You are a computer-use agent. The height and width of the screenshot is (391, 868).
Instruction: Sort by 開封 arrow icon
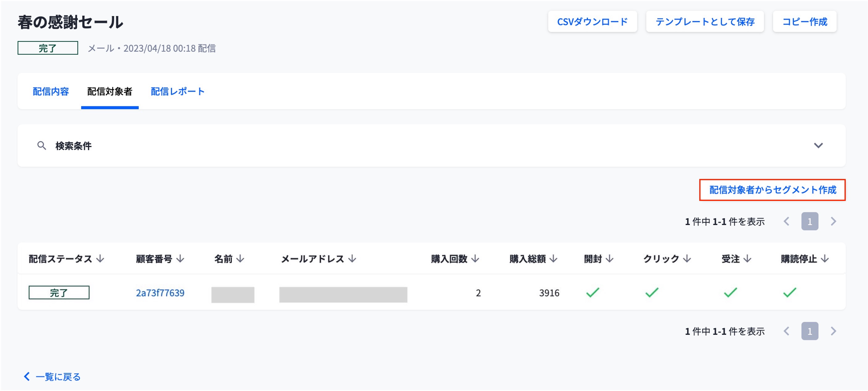click(610, 258)
